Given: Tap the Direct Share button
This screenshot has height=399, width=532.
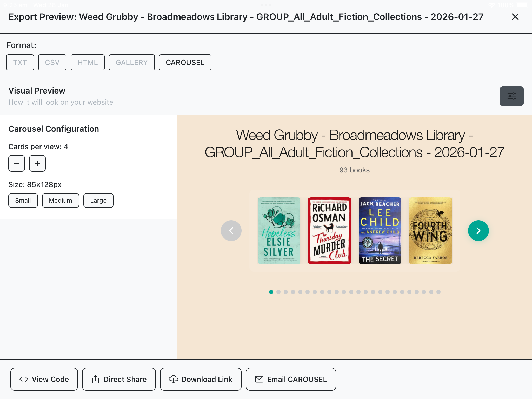Looking at the screenshot, I should [119, 379].
